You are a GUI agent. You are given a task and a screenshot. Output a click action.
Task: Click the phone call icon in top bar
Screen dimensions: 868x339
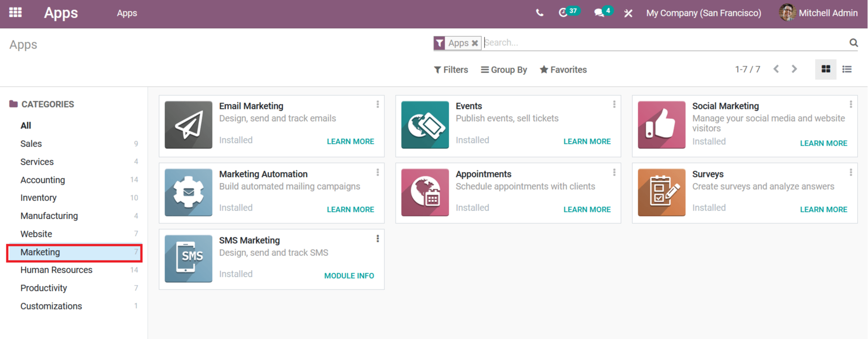539,13
